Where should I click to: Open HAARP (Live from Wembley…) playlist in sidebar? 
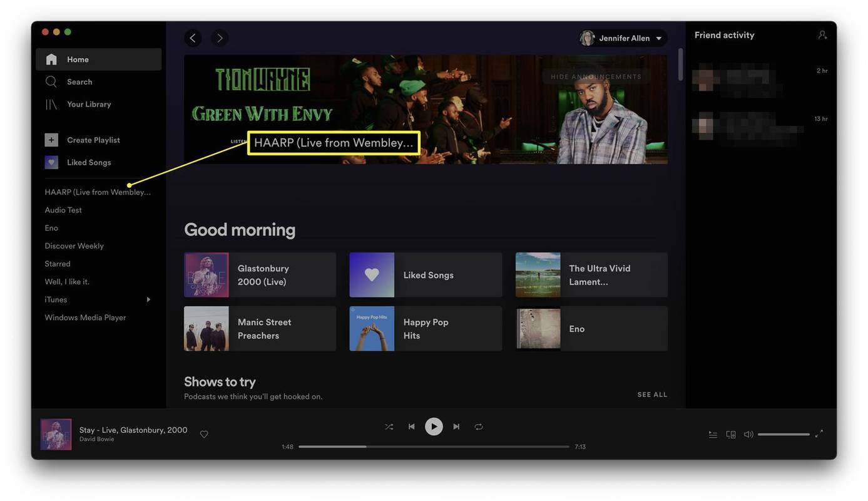(98, 192)
